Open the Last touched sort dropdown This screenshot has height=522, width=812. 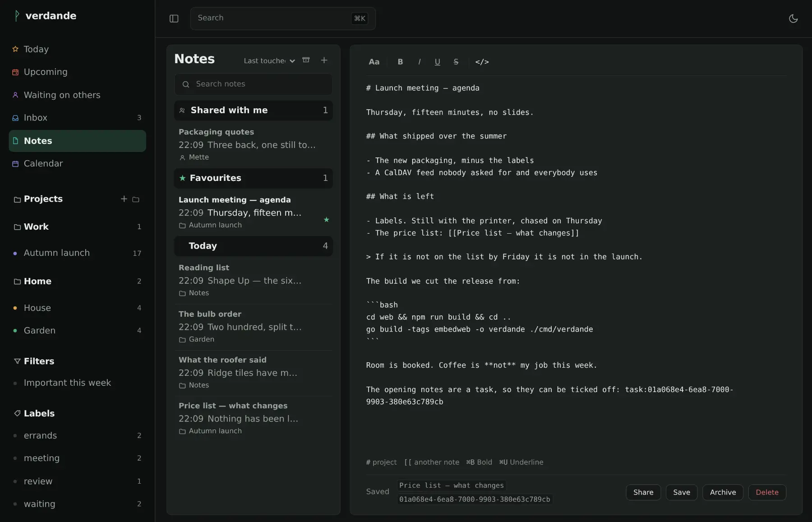[x=269, y=60]
